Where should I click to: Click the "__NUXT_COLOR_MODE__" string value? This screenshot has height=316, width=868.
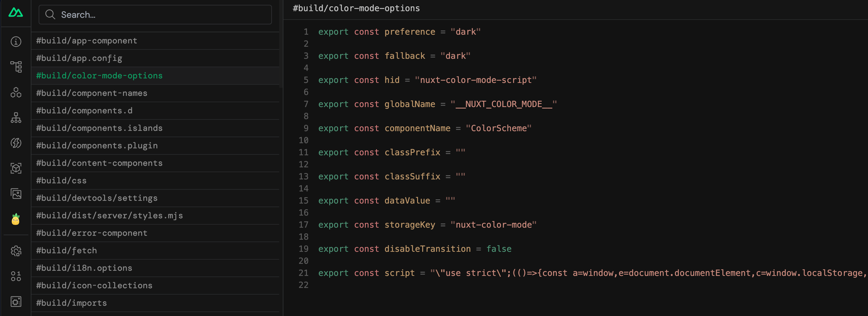tap(503, 104)
